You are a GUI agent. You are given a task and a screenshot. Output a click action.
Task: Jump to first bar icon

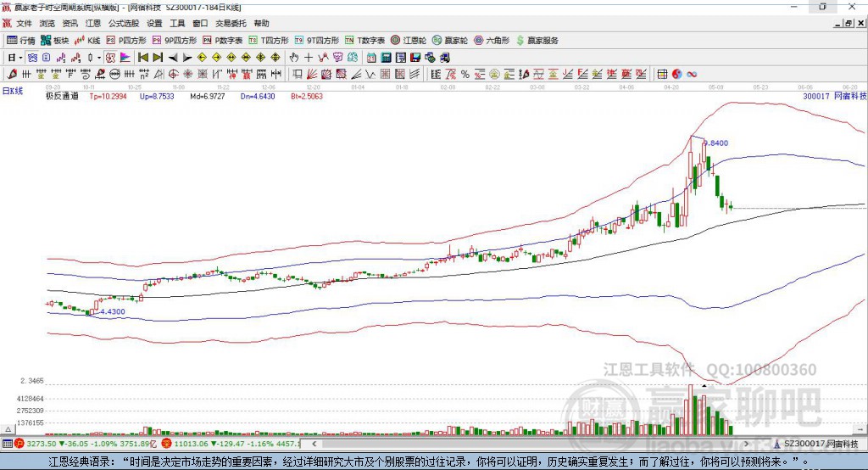[x=142, y=58]
